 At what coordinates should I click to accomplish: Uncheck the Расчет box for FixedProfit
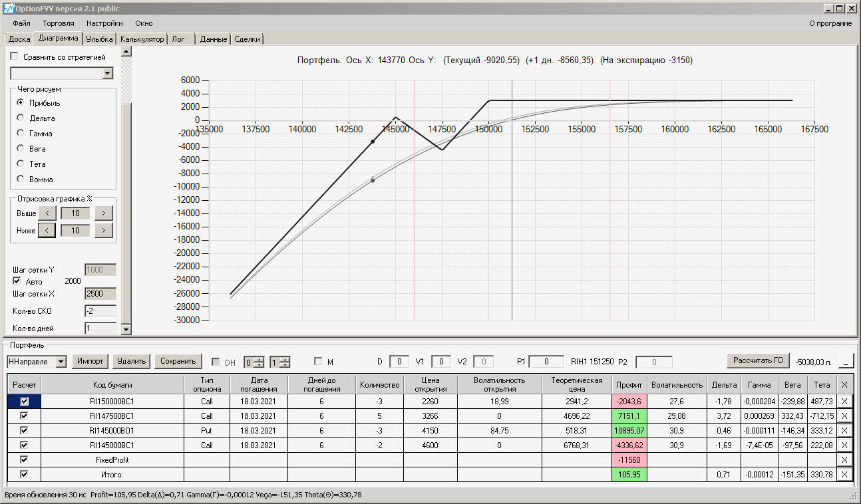coord(25,459)
